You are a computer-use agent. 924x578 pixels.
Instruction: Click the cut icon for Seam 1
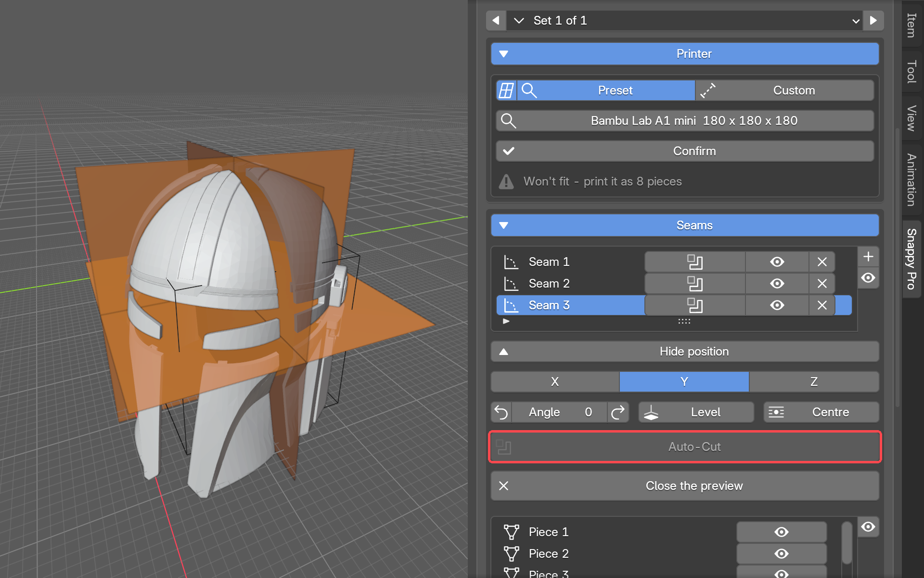click(x=695, y=262)
